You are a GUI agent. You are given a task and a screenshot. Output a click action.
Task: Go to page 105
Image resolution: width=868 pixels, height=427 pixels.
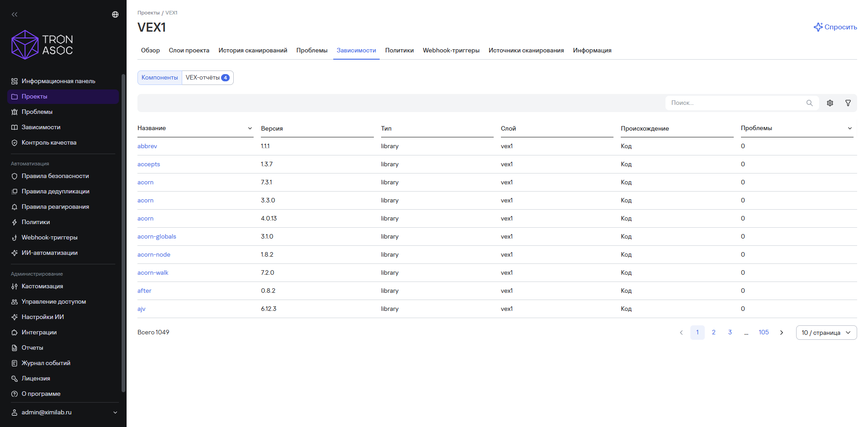point(764,333)
